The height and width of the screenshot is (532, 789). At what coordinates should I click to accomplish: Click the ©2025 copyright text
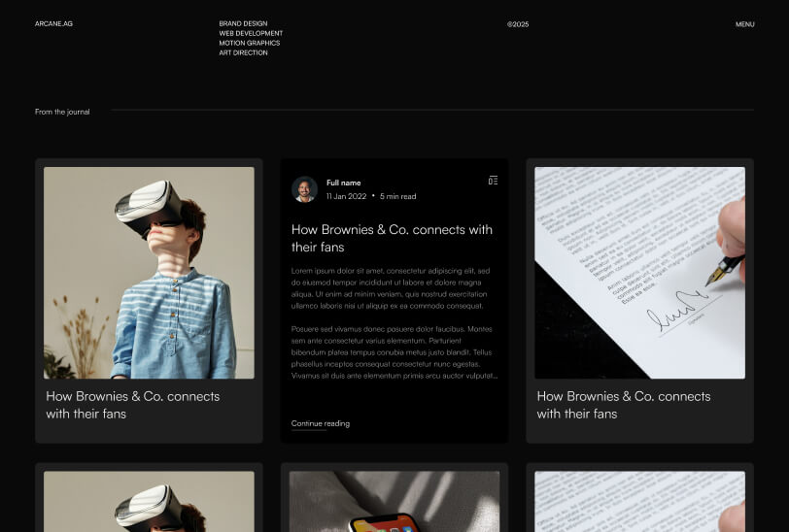518,24
